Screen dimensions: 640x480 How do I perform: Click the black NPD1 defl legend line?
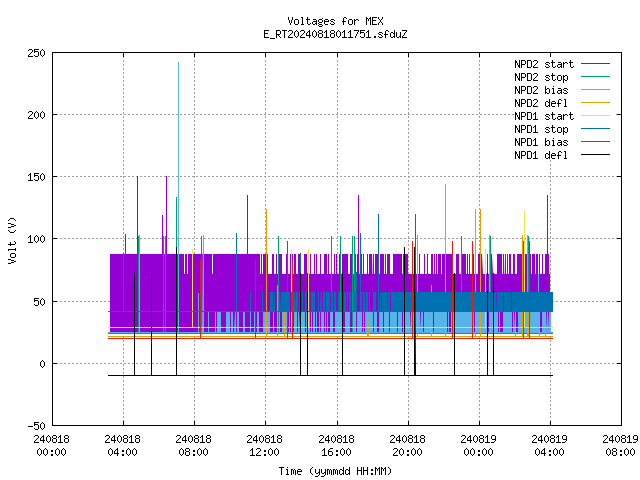tap(595, 155)
